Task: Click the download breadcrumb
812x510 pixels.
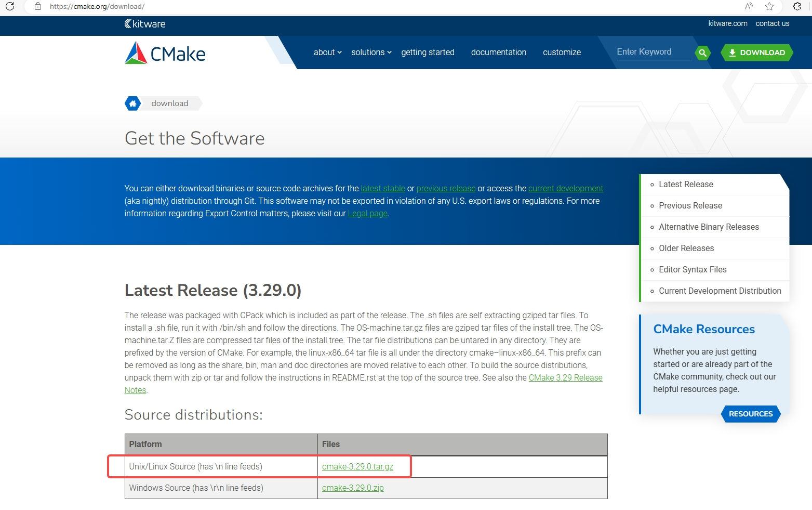Action: (170, 103)
